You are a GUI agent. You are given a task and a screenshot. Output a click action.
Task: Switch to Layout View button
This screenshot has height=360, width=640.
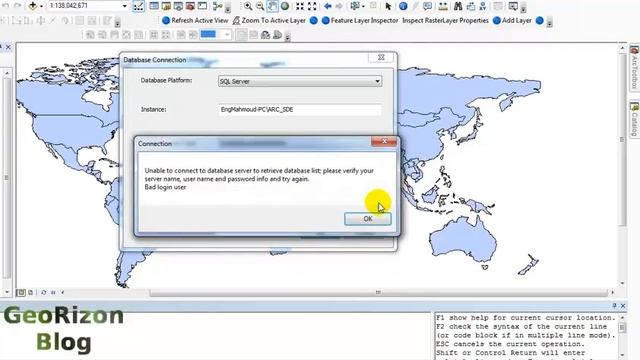[x=31, y=293]
